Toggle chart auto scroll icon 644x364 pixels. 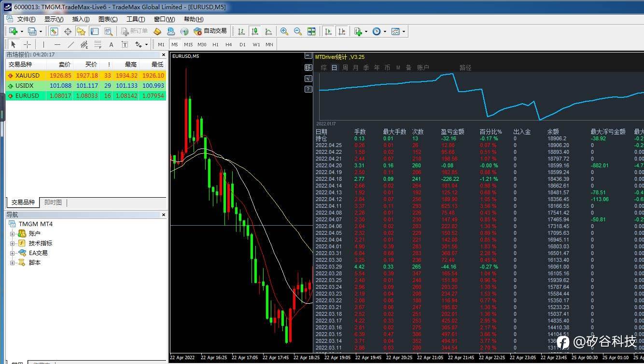pos(328,31)
